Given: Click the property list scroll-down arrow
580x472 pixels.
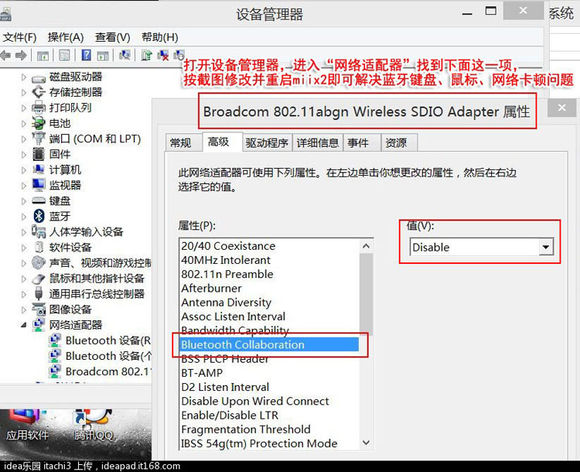Looking at the screenshot, I should click(x=366, y=442).
